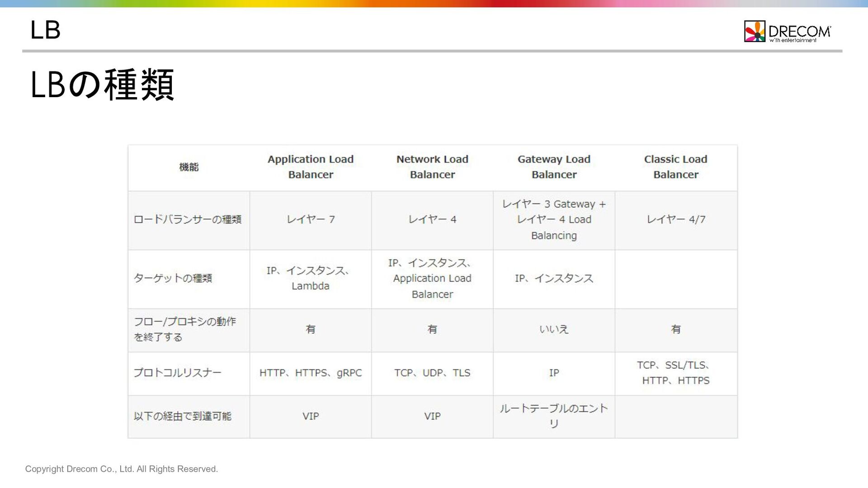Image resolution: width=868 pixels, height=488 pixels.
Task: Click the 'レイヤー 4/7' cell
Action: 676,220
